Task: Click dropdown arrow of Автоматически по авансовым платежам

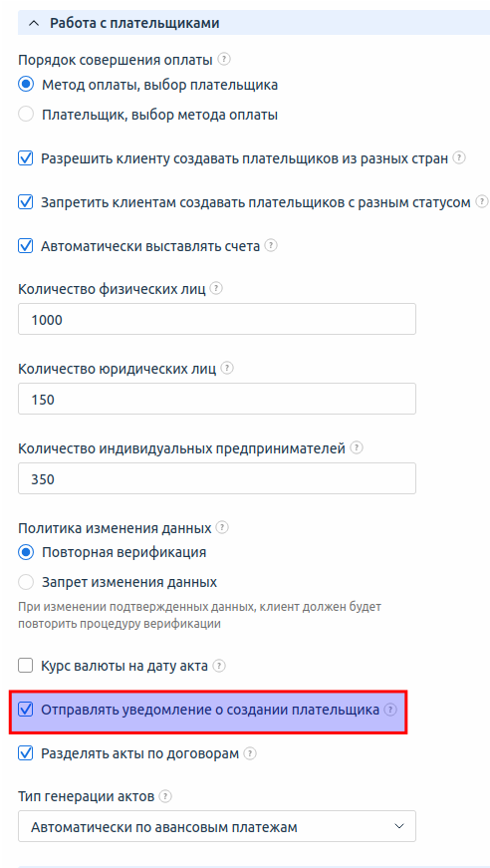Action: (399, 826)
